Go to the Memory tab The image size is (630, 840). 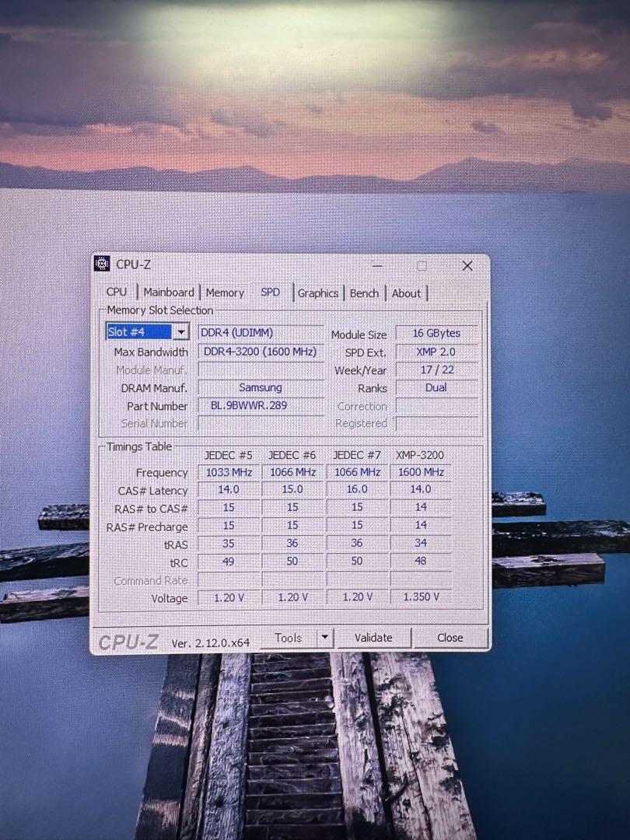click(x=225, y=293)
